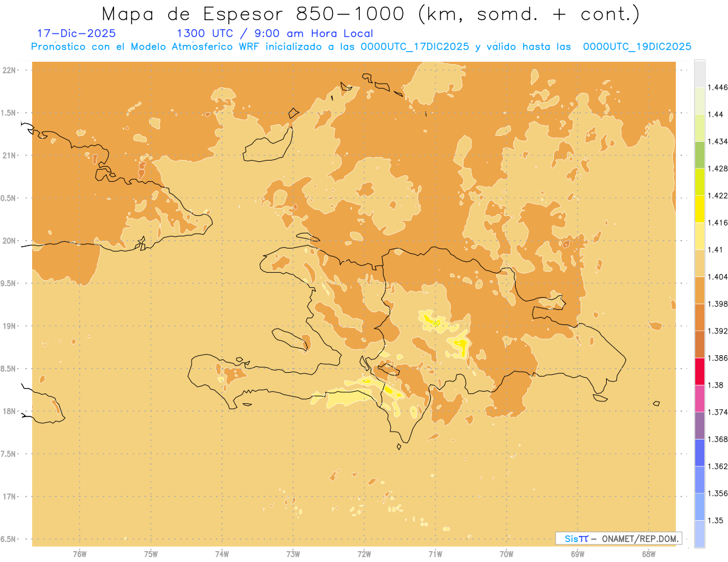Click the "72W" longitude label
Screen dimensions: 728x562
click(364, 554)
